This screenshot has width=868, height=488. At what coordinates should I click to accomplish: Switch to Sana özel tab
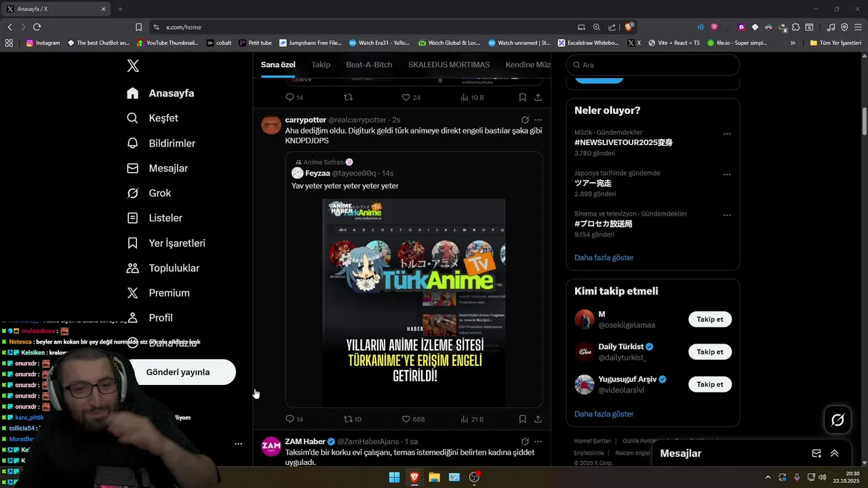click(278, 64)
